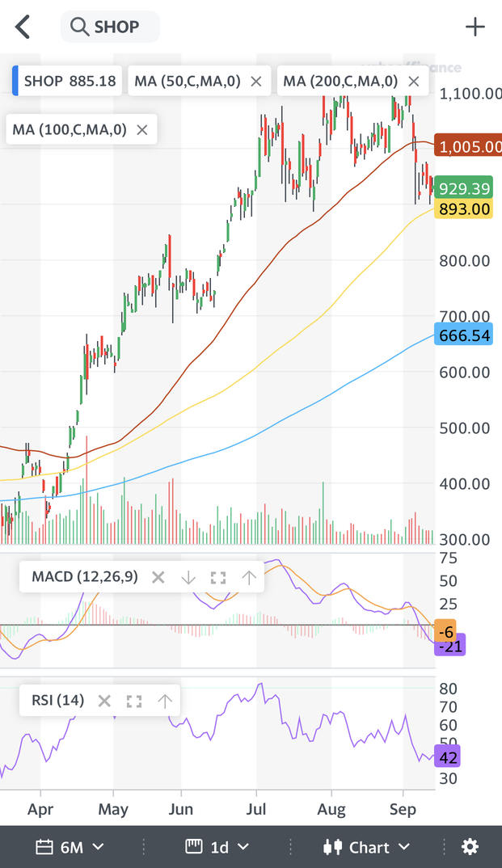Remove the RSI (14) indicator

(104, 701)
